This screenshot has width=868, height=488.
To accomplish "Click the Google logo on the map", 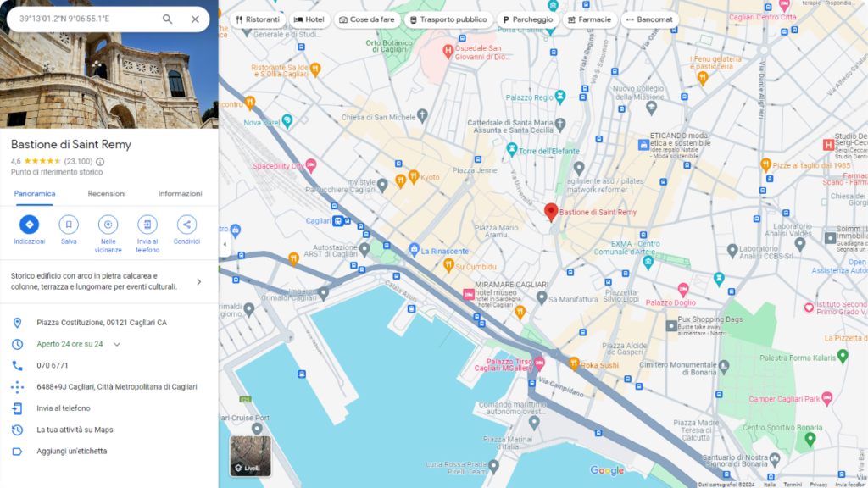I will [607, 470].
